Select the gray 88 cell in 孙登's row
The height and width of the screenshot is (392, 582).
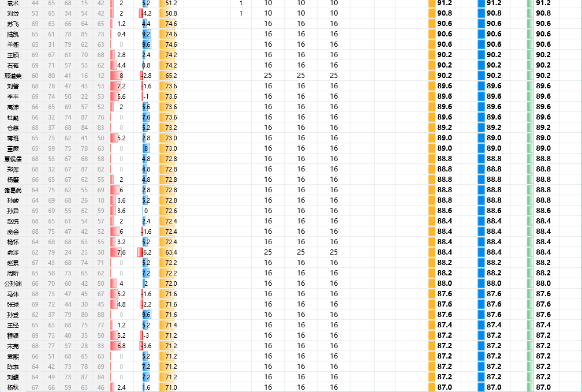[x=100, y=315]
